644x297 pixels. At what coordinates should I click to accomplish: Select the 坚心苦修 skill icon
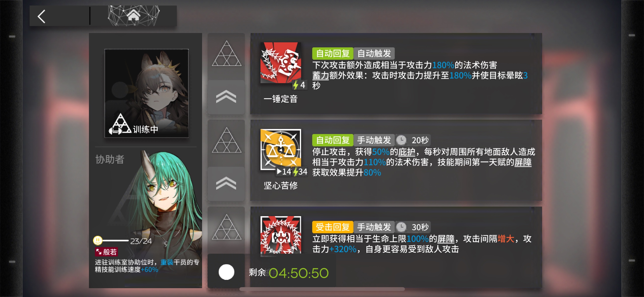(x=281, y=149)
